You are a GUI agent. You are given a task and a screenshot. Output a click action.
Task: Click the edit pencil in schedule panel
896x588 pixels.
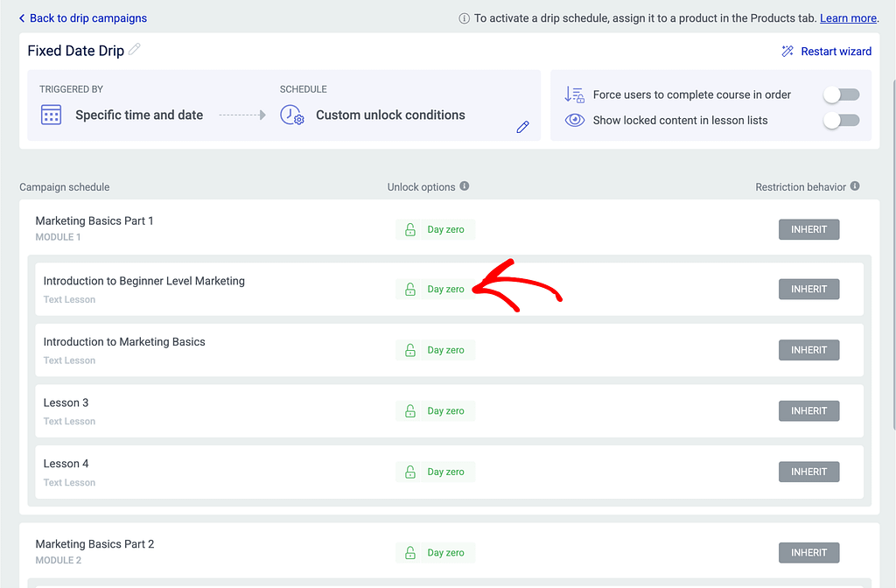pos(522,127)
